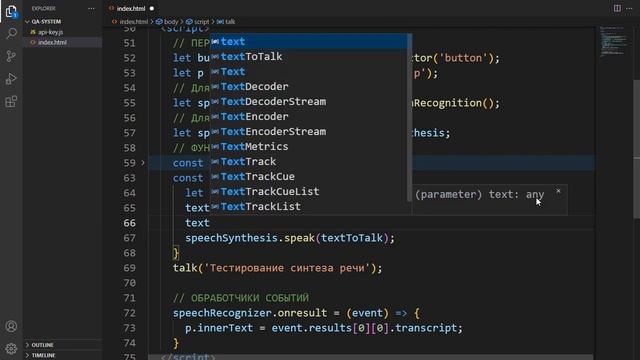Click the code minimap preview

click(613, 41)
